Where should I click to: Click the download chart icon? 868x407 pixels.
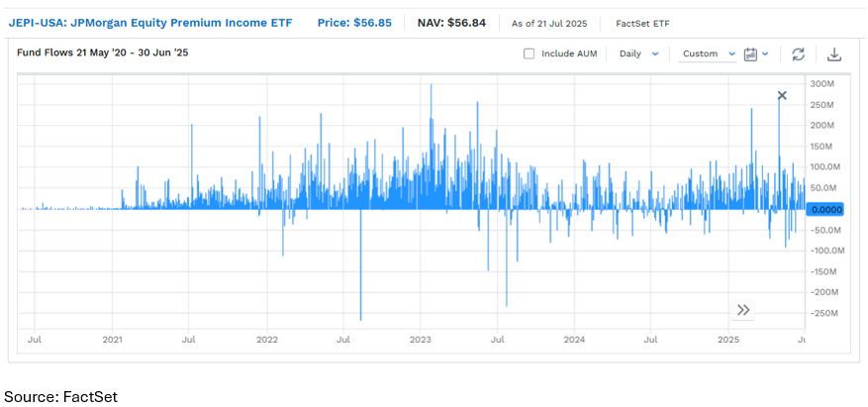pyautogui.click(x=833, y=54)
